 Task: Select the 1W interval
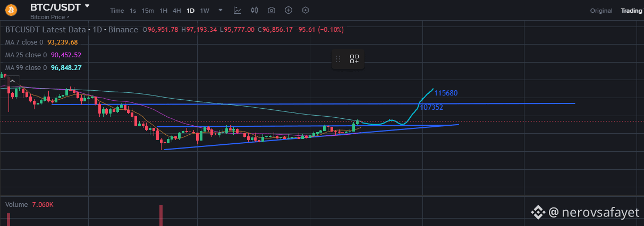point(205,11)
